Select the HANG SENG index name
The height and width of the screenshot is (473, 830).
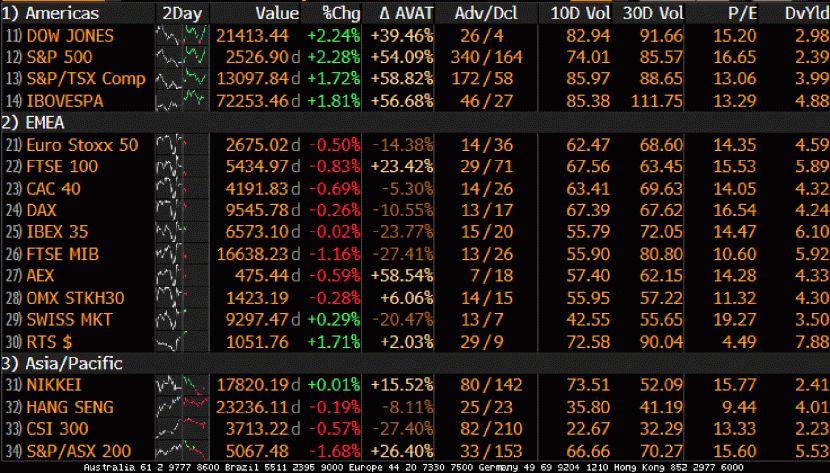pos(70,407)
